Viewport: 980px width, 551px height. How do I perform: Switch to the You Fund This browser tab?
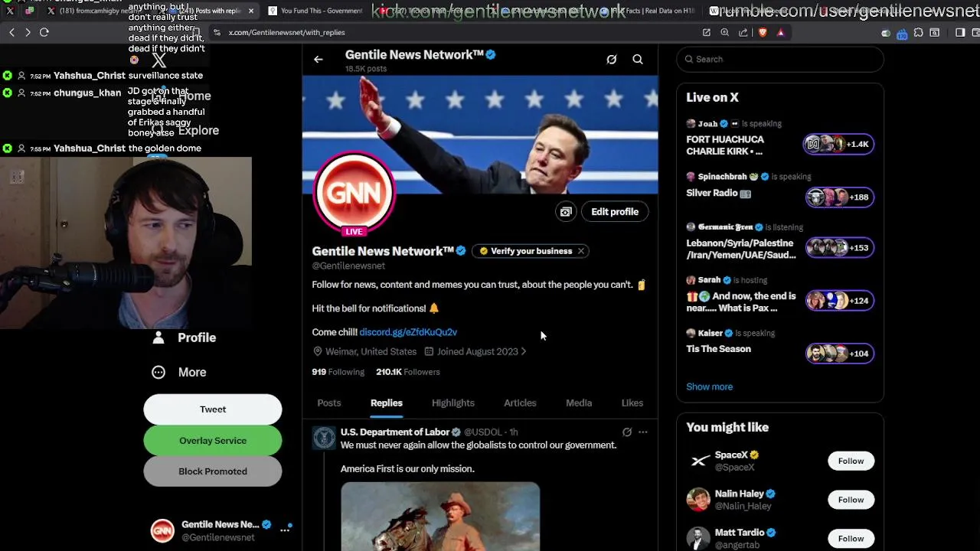(x=315, y=11)
